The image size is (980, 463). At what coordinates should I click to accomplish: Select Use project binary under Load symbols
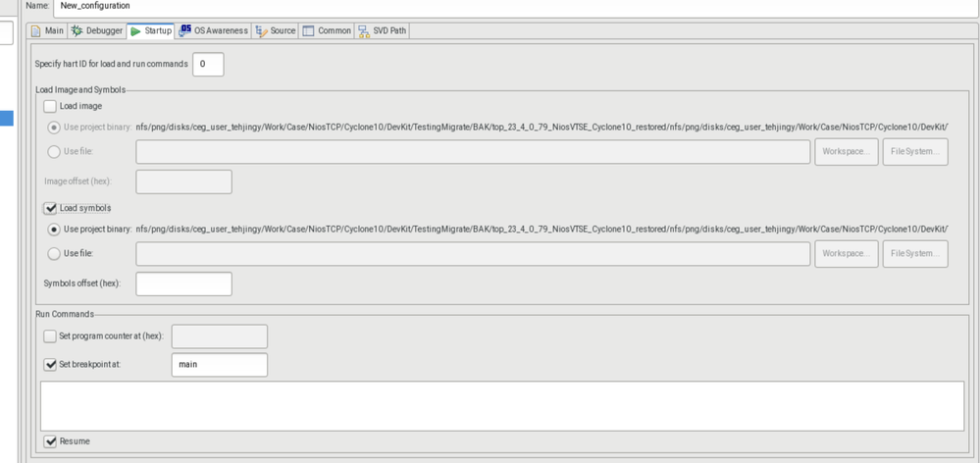tap(54, 230)
